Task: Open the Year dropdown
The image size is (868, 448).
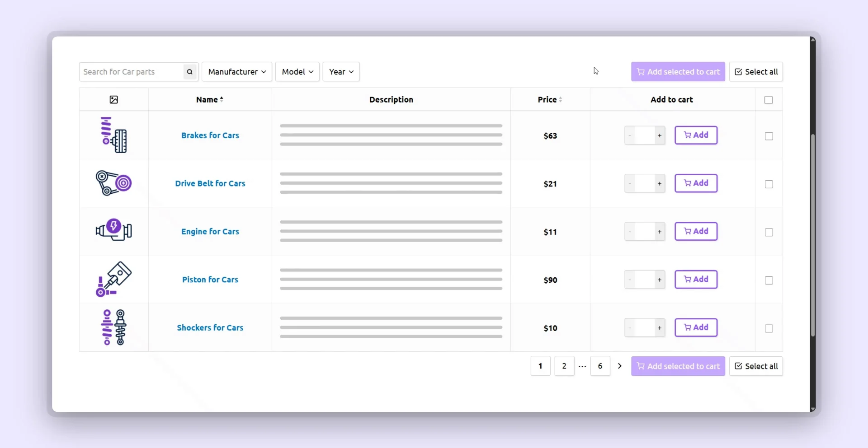Action: pyautogui.click(x=341, y=72)
